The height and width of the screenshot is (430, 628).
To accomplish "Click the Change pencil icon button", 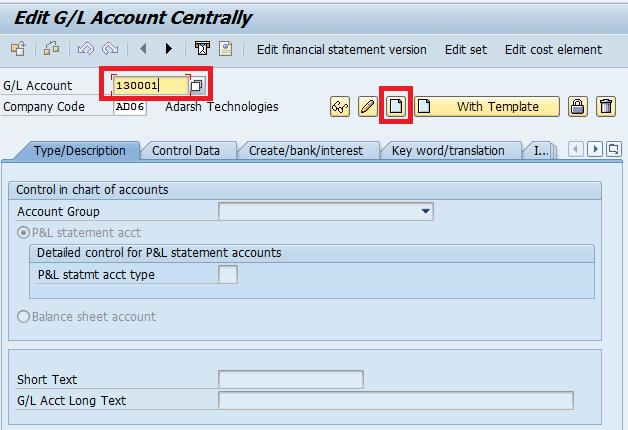I will click(x=367, y=107).
